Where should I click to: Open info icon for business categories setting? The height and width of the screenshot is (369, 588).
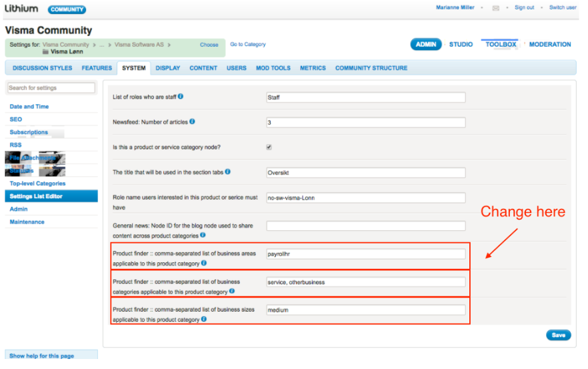click(232, 291)
